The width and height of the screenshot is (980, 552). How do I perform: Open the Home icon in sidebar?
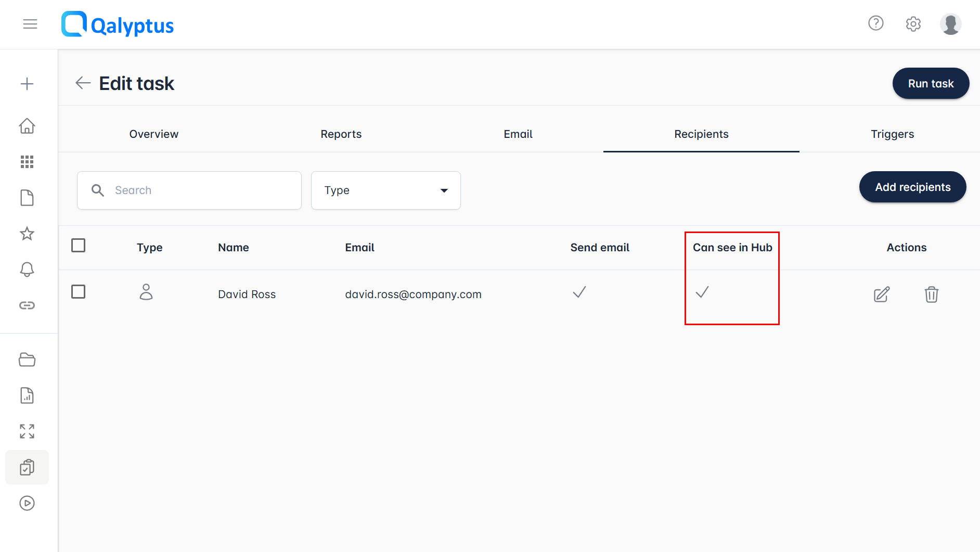(x=27, y=126)
